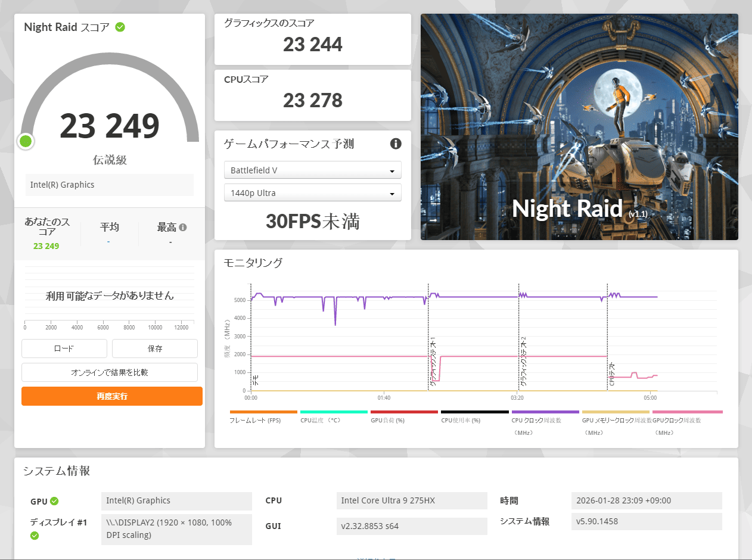Expand the 1440p Ultra resolution dropdown
The width and height of the screenshot is (752, 560).
click(312, 193)
